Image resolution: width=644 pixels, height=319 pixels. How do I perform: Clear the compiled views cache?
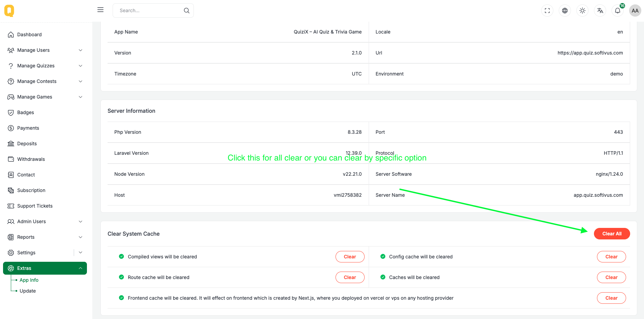(x=350, y=257)
